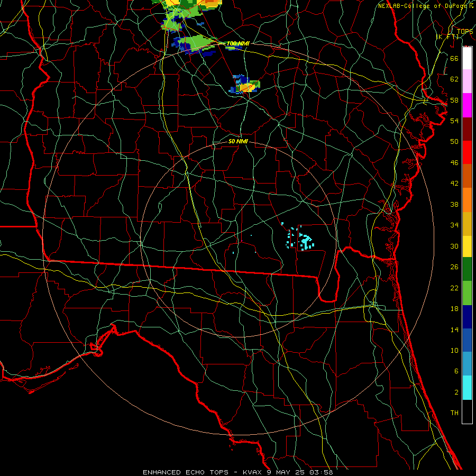This screenshot has height=476, width=476.
Task: Click legend value '62'
Action: coord(454,79)
